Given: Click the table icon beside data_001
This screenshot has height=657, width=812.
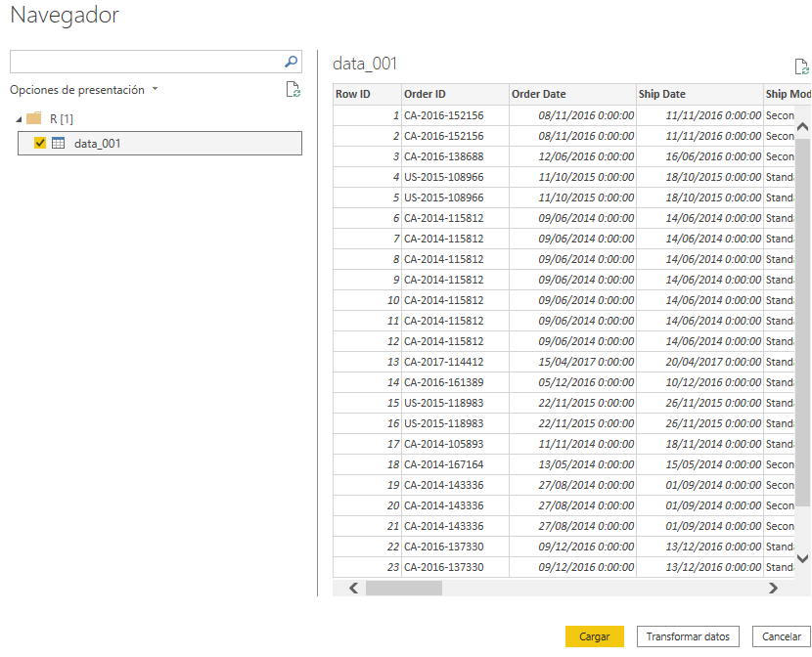Looking at the screenshot, I should click(x=59, y=144).
